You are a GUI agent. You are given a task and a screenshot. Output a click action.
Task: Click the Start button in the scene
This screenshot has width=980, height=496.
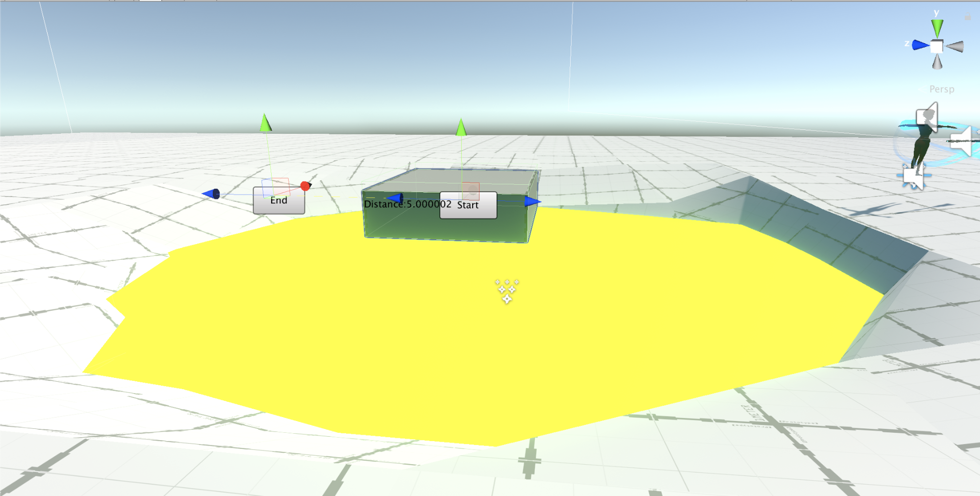[x=468, y=205]
